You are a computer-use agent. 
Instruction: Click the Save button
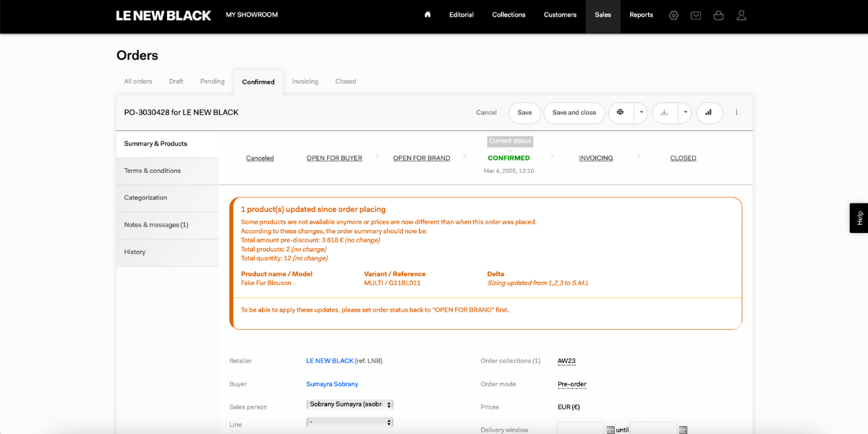(x=524, y=113)
